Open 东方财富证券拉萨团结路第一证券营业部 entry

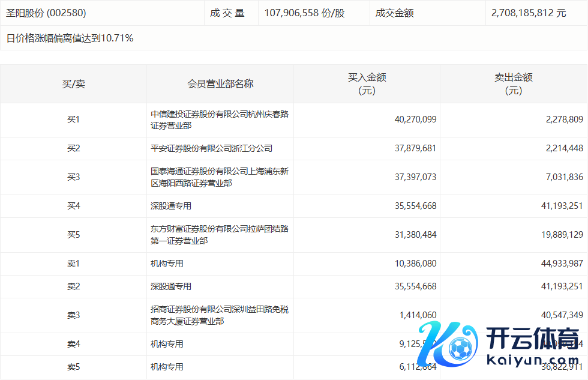220,235
